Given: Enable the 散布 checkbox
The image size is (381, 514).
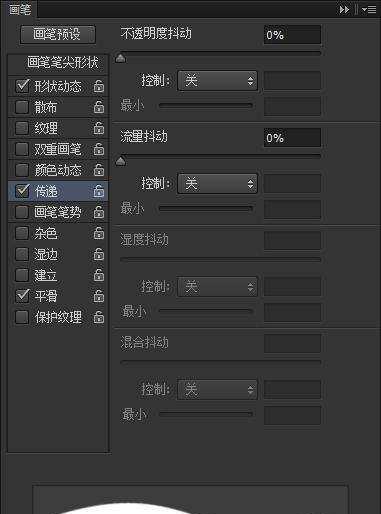Looking at the screenshot, I should tap(22, 107).
